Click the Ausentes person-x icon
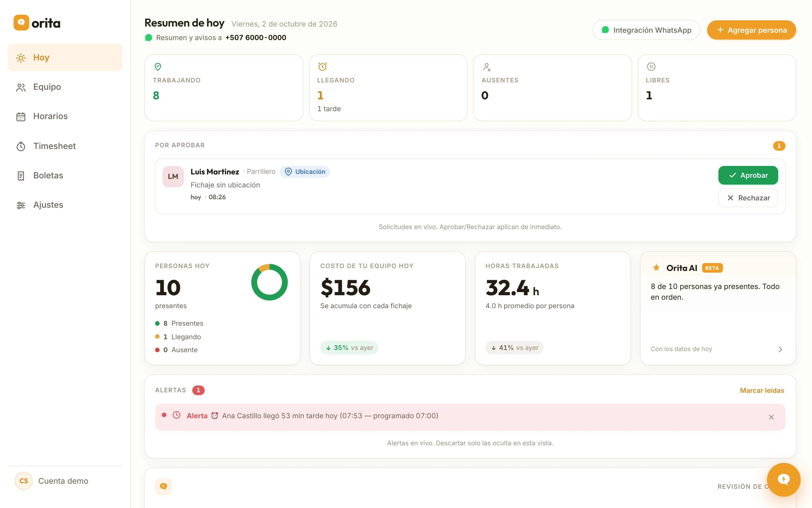Image resolution: width=812 pixels, height=508 pixels. 487,67
